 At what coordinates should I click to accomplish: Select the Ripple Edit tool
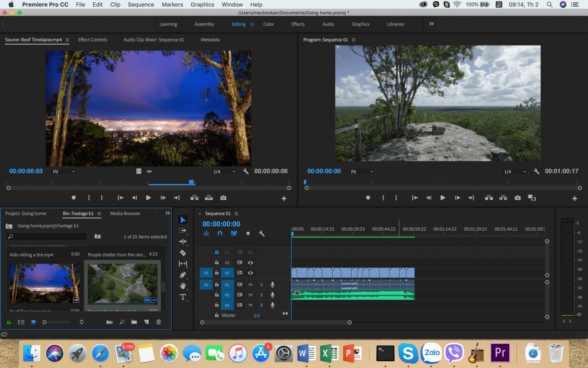tap(183, 242)
